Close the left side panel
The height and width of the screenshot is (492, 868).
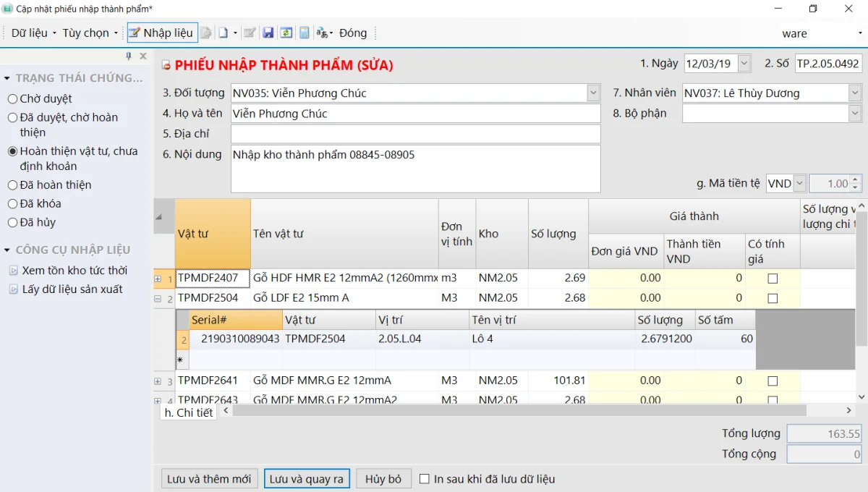coord(143,56)
